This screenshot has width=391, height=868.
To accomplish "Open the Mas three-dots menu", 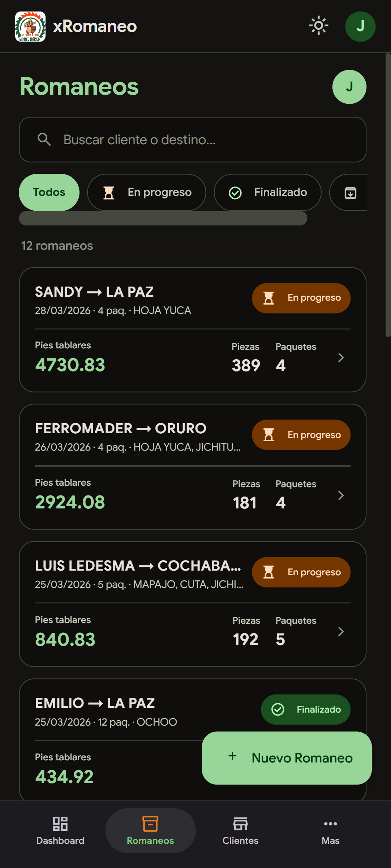I will point(330,830).
